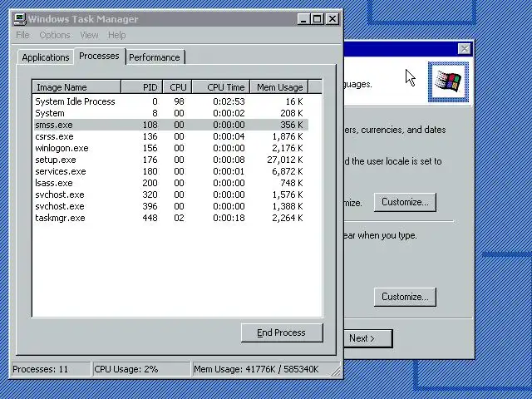Open the Help menu
Viewport: 532px width, 399px height.
point(116,35)
